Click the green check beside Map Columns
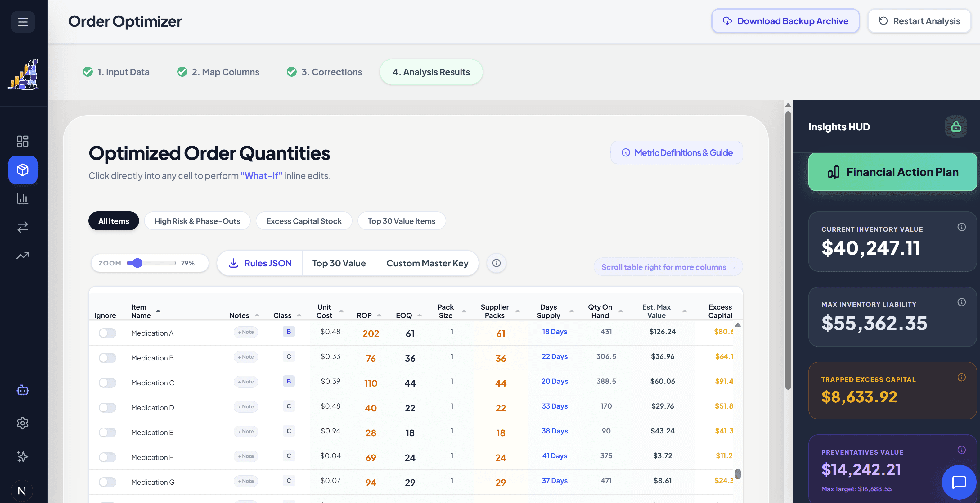 tap(182, 72)
